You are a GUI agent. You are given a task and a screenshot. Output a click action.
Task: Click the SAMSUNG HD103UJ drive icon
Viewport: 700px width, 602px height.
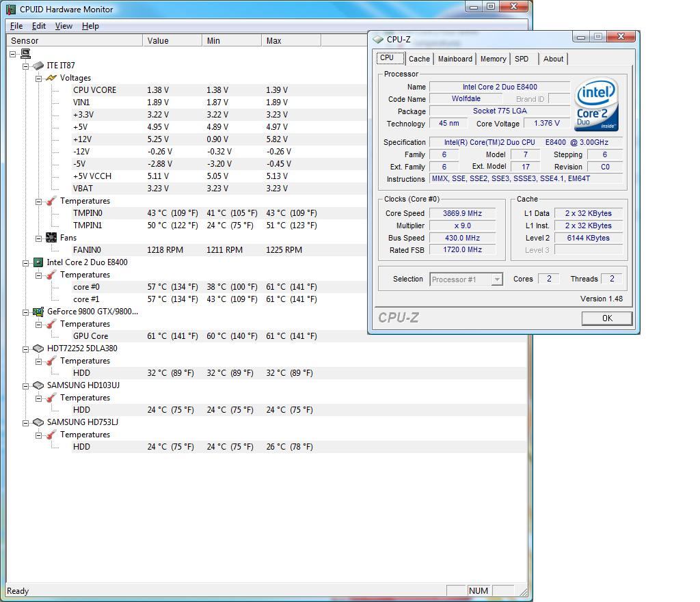tap(38, 385)
